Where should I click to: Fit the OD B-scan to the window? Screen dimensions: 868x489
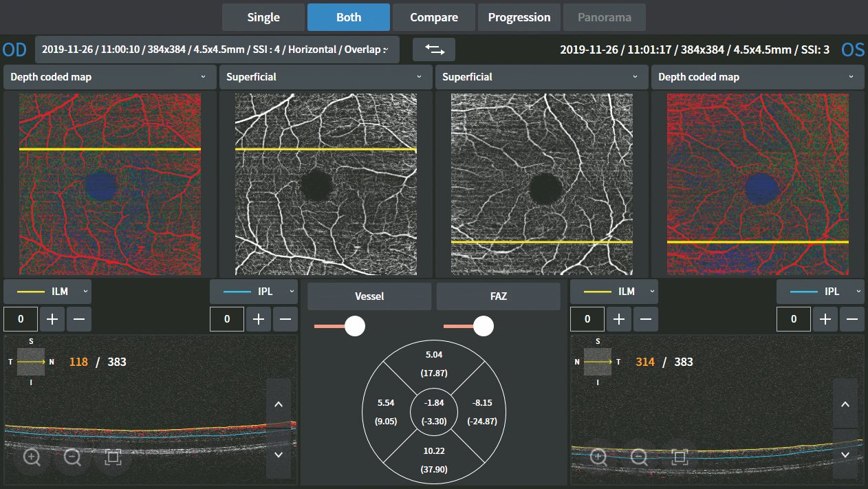click(x=113, y=457)
